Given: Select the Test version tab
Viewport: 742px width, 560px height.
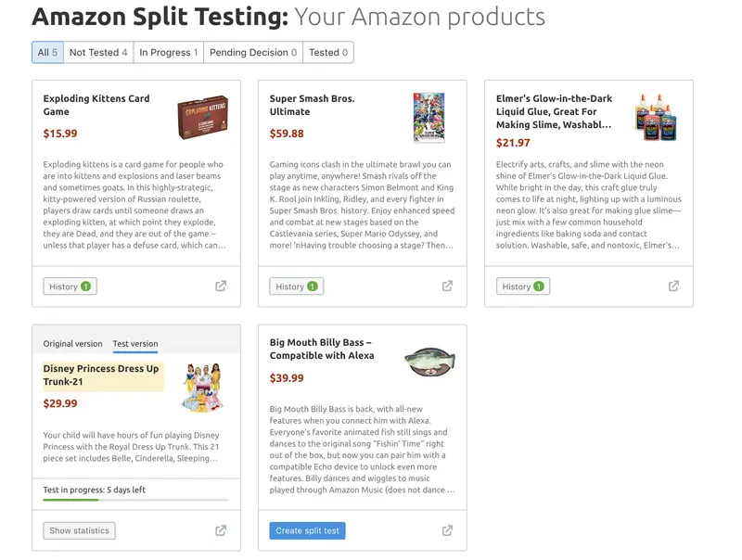Looking at the screenshot, I should (135, 344).
